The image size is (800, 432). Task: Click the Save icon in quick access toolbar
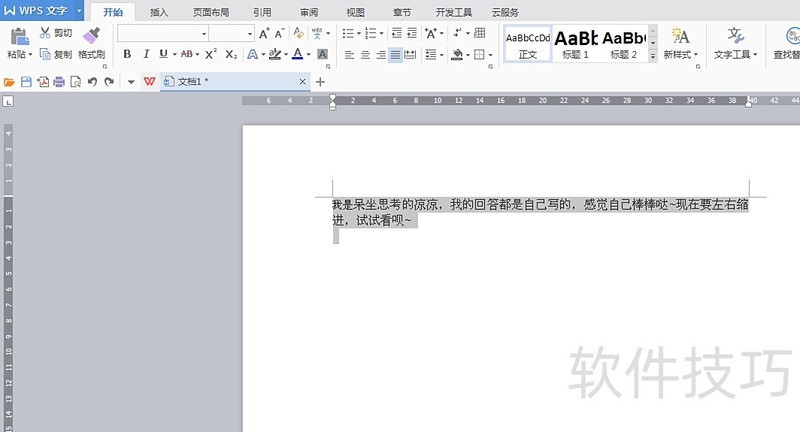pos(27,81)
